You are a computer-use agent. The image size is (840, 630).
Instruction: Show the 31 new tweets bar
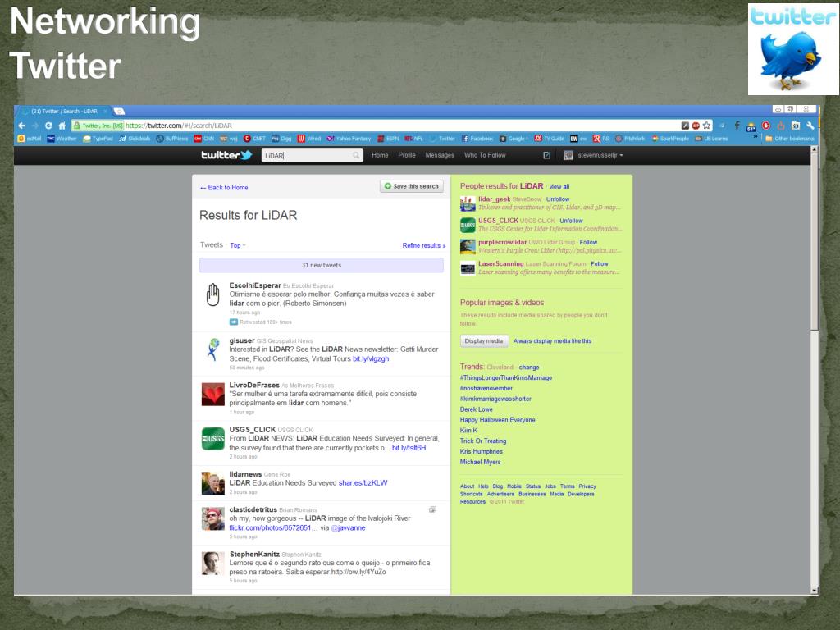tap(322, 265)
